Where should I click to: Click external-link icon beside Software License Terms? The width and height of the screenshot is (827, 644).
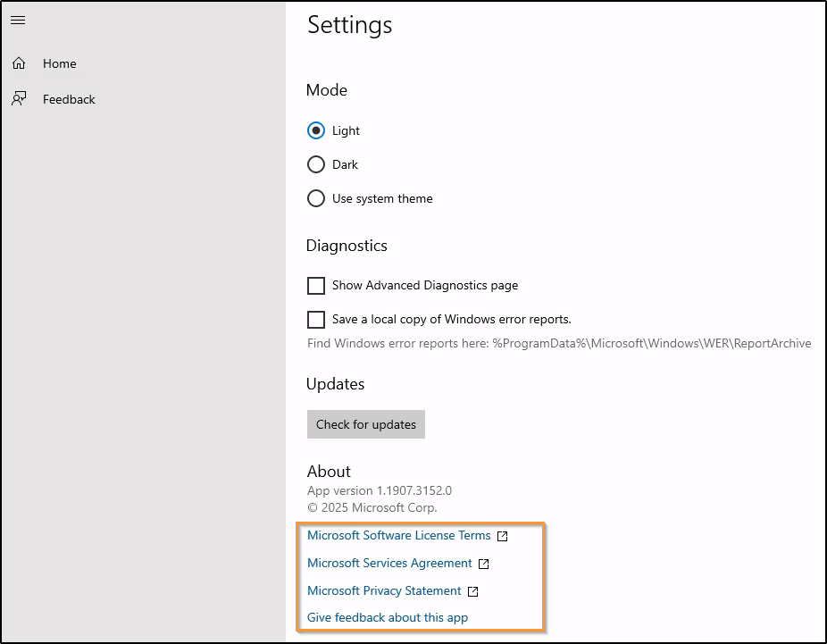pos(503,537)
